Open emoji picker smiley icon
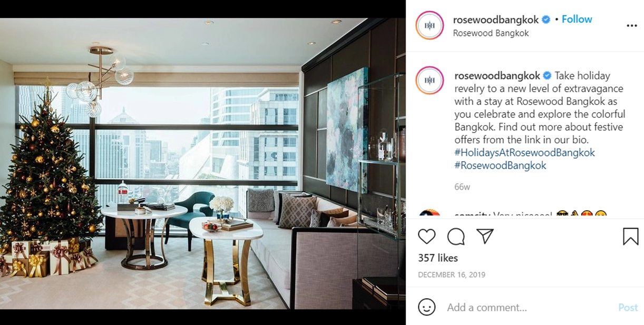Image resolution: width=644 pixels, height=325 pixels. (x=427, y=307)
